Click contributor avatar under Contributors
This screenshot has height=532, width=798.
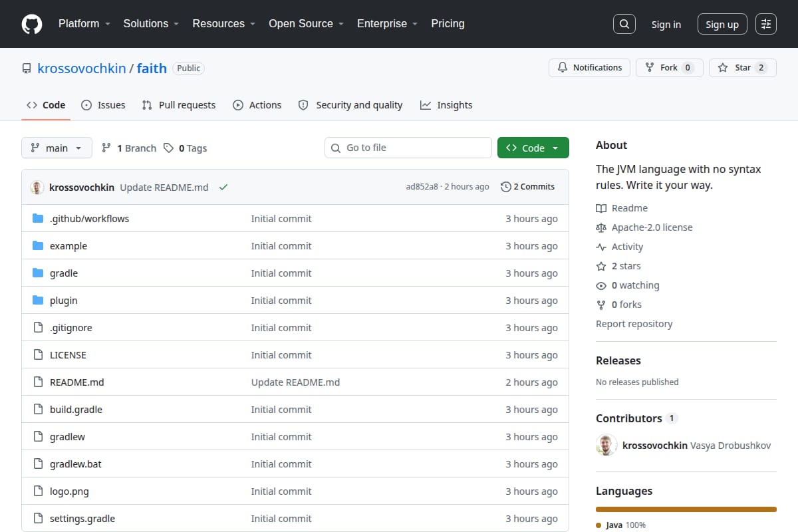(x=606, y=446)
